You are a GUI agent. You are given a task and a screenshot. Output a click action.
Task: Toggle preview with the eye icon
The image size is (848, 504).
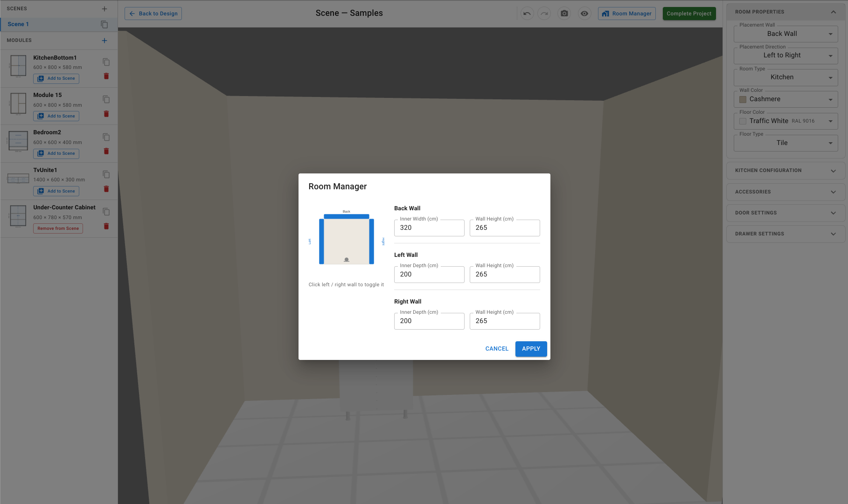click(x=584, y=14)
